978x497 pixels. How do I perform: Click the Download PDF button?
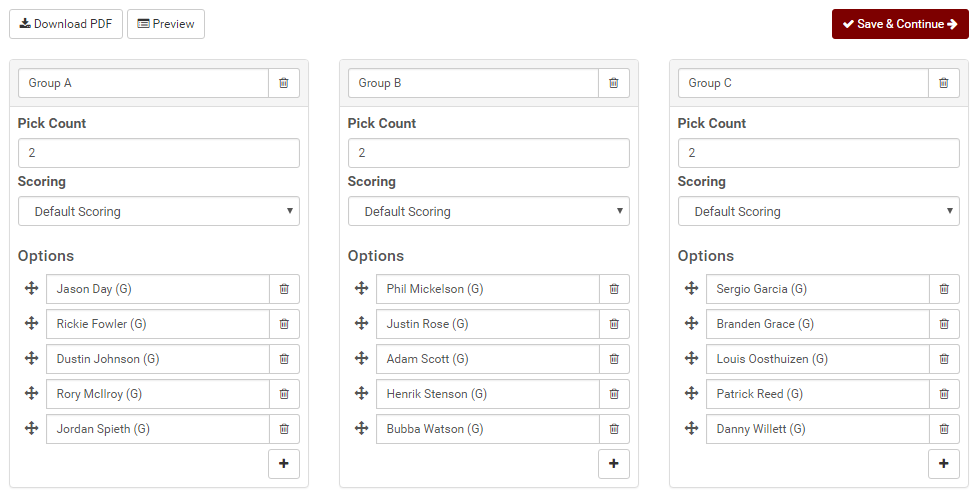coord(65,24)
